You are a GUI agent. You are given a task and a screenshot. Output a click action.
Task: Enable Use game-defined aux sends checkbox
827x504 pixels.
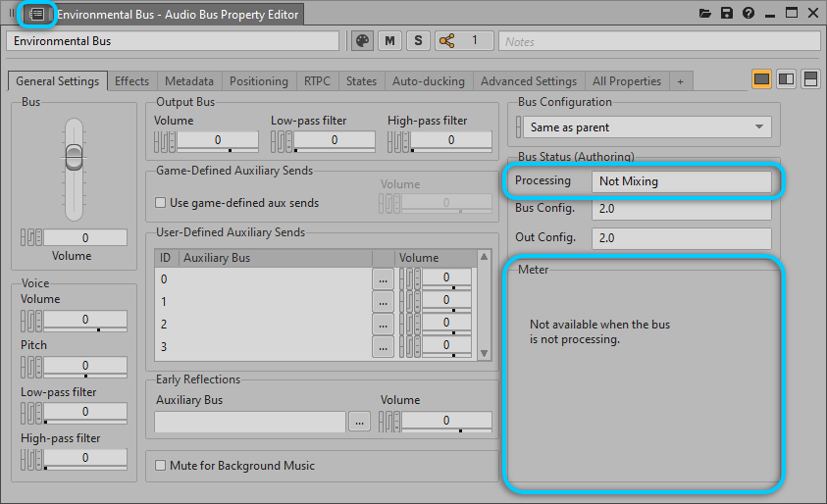(x=162, y=203)
